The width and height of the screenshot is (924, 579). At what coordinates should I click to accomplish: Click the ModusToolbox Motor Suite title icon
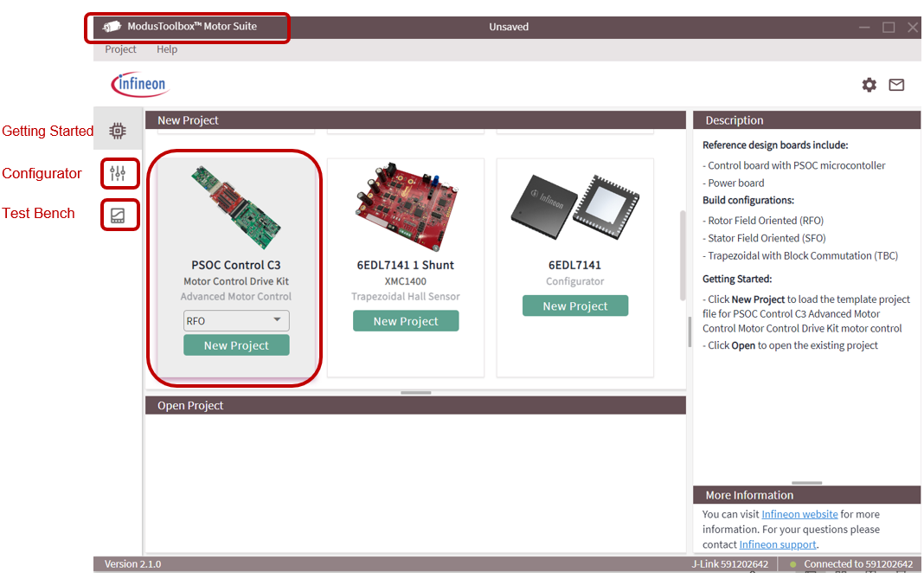pos(112,27)
